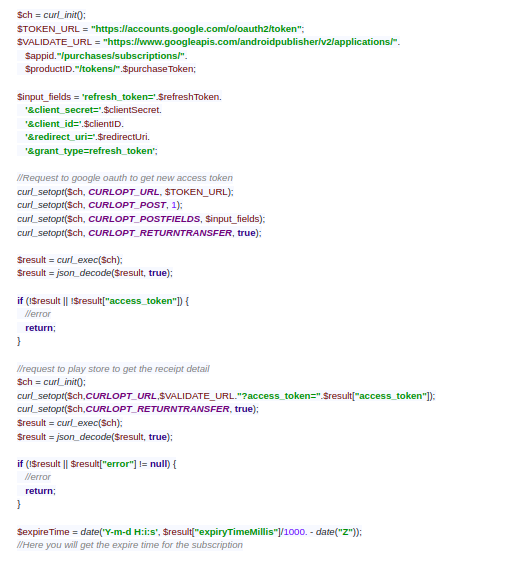This screenshot has width=522, height=562.
Task: Click the first "return;" statement
Action: pyautogui.click(x=41, y=328)
